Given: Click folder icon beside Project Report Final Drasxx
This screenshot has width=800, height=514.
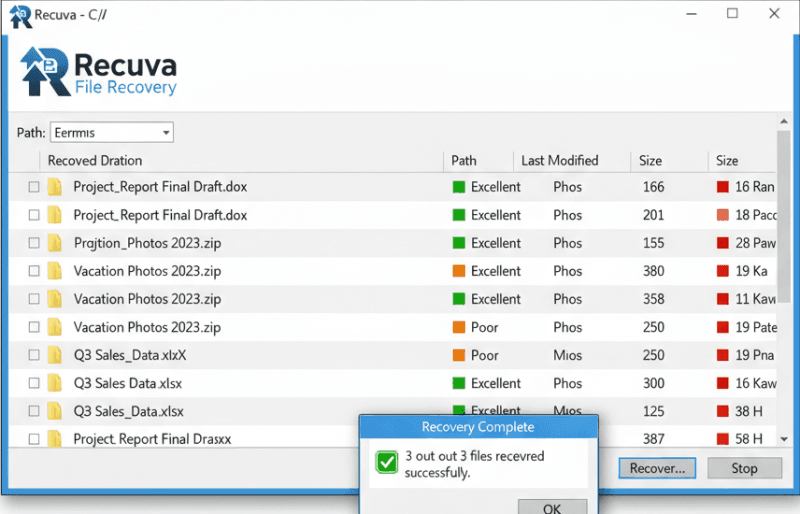Looking at the screenshot, I should (x=55, y=439).
